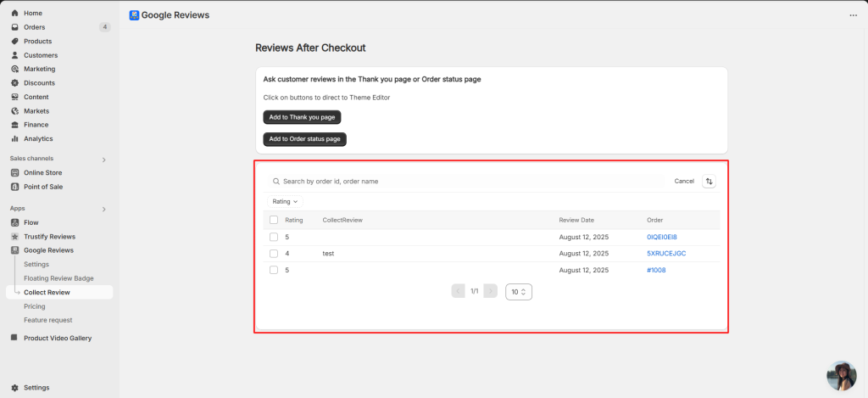Expand the Sales channels section
This screenshot has width=868, height=398.
(x=103, y=160)
